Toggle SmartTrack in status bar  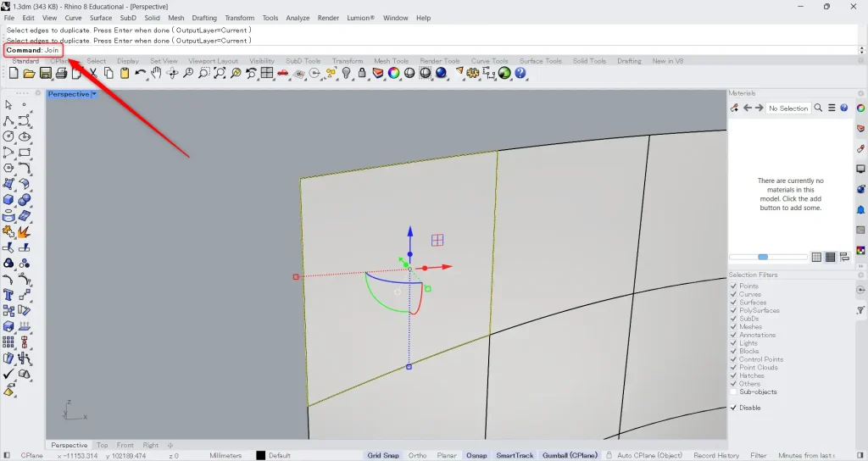click(x=515, y=455)
